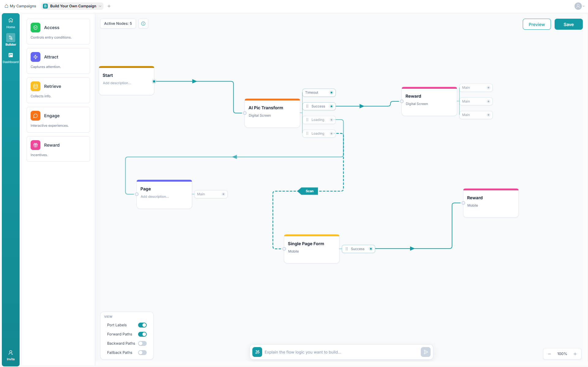Click the Page node Main port dot
This screenshot has height=367, width=588.
pos(224,194)
